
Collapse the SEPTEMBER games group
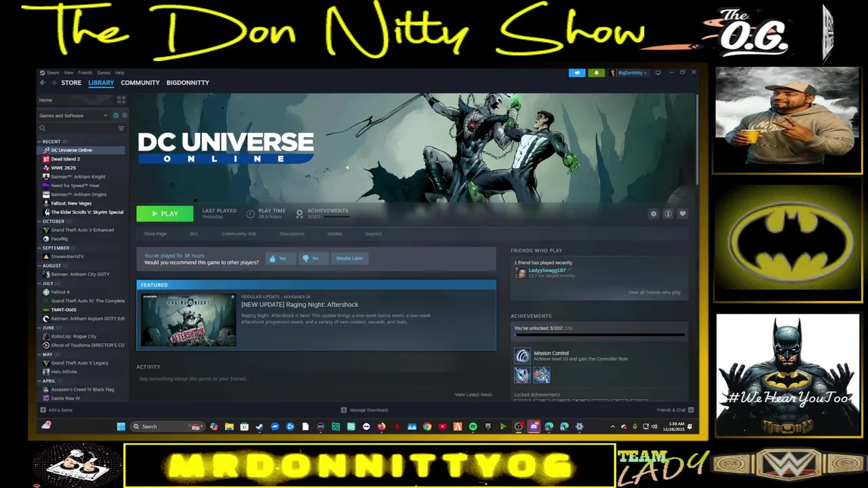(39, 248)
